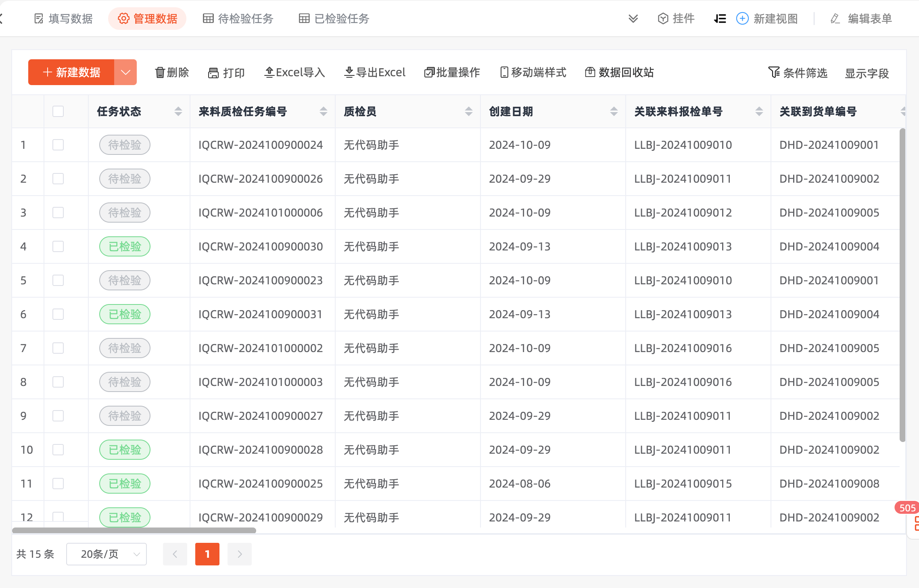This screenshot has height=588, width=919.
Task: Switch to the 待检验任务 tab
Action: click(x=238, y=19)
